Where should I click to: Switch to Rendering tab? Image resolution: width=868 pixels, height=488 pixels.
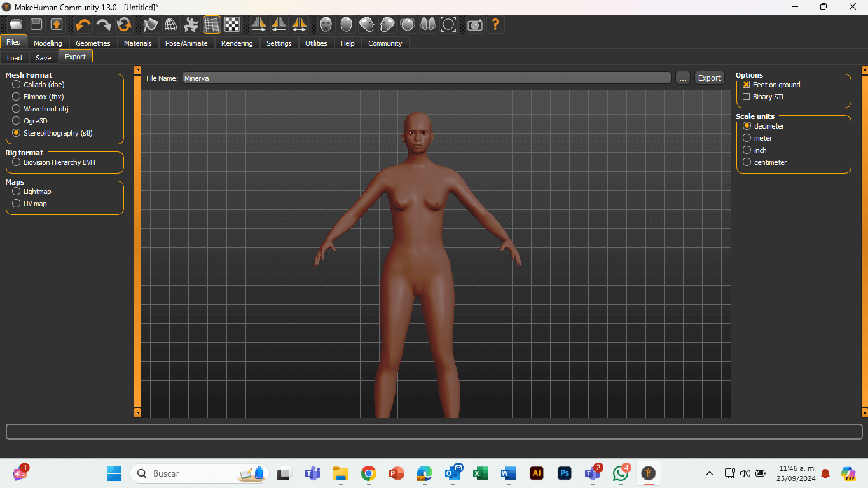click(x=237, y=43)
